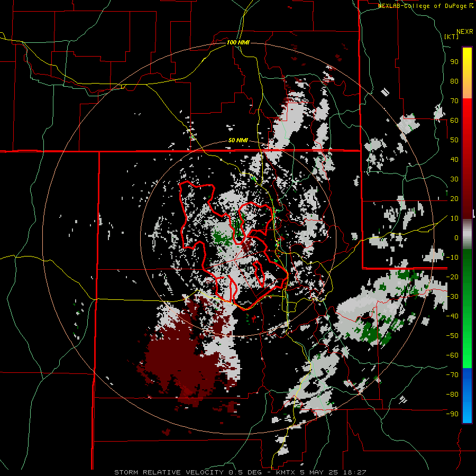
Task: Select the 40 value on the velocity scale
Action: click(x=454, y=160)
